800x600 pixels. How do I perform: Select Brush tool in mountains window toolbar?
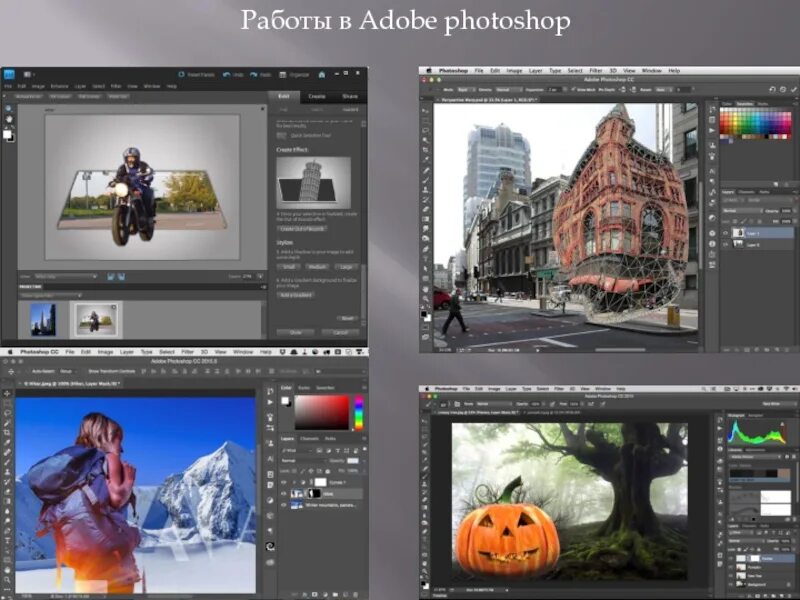click(7, 462)
